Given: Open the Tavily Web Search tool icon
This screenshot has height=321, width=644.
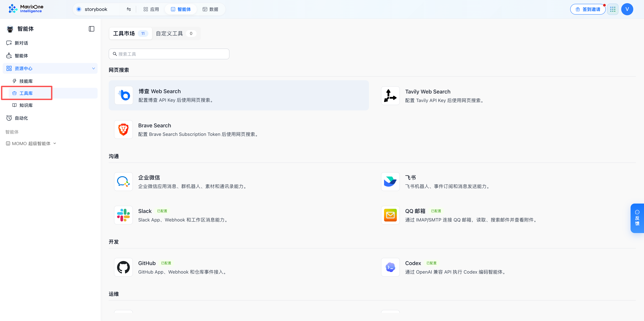Looking at the screenshot, I should (x=390, y=96).
